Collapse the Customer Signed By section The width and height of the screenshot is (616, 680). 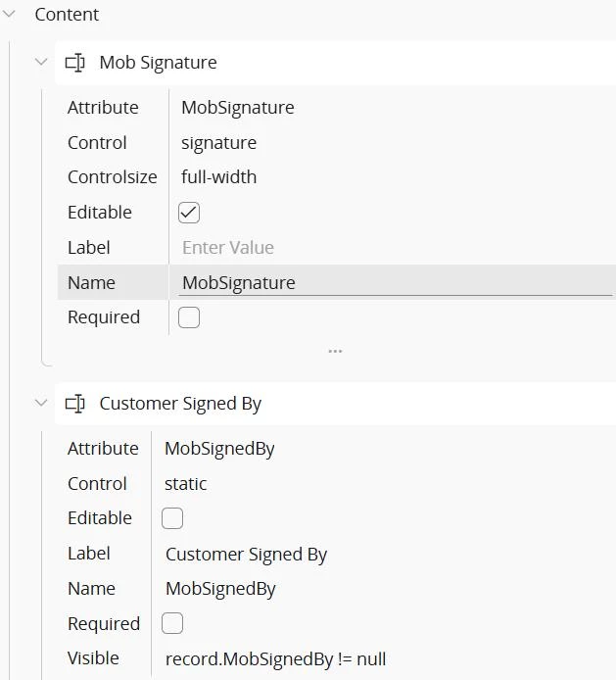pyautogui.click(x=41, y=404)
